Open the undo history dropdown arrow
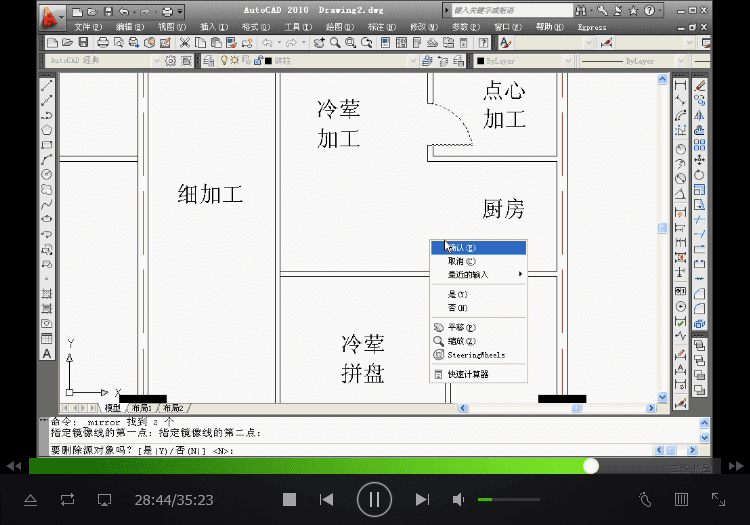This screenshot has width=750, height=525. tap(279, 43)
